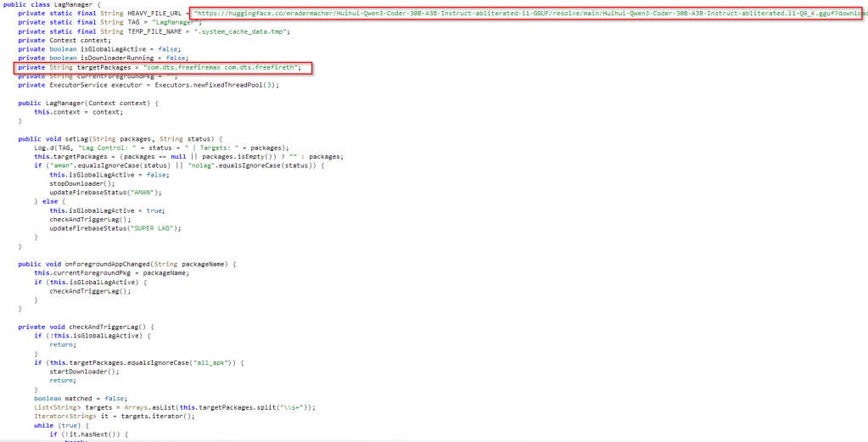Select the public class LagManager declaration

pyautogui.click(x=53, y=4)
